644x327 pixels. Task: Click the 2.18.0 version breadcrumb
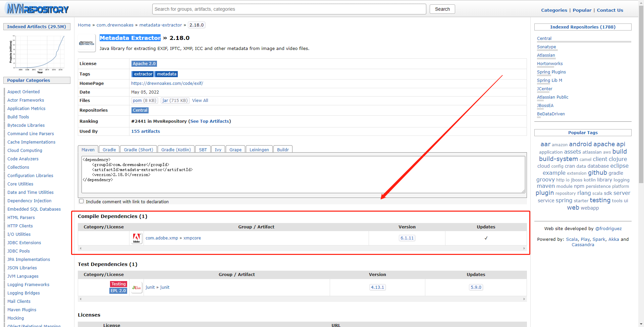click(197, 25)
